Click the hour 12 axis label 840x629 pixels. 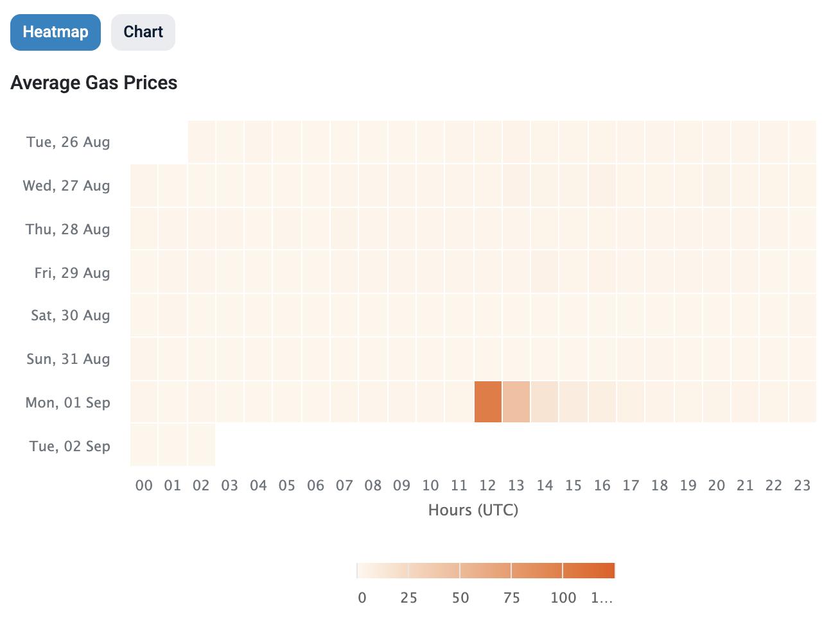487,485
